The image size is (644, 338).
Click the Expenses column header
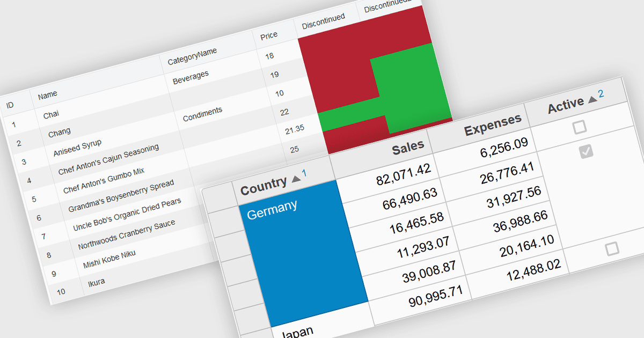click(x=493, y=124)
